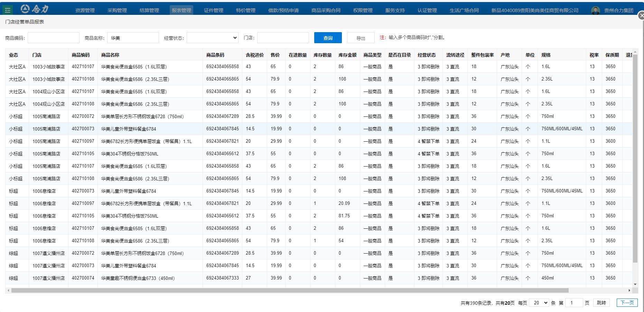This screenshot has width=644, height=312.
Task: Select the 结算管理 menu item
Action: pyautogui.click(x=149, y=10)
